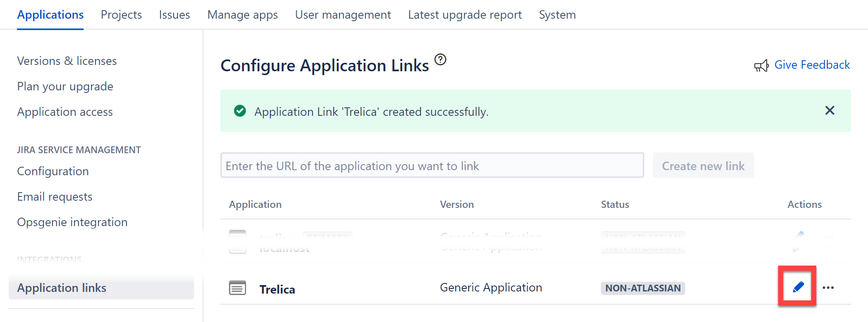Click the Version column header
This screenshot has width=868, height=322.
pos(457,204)
